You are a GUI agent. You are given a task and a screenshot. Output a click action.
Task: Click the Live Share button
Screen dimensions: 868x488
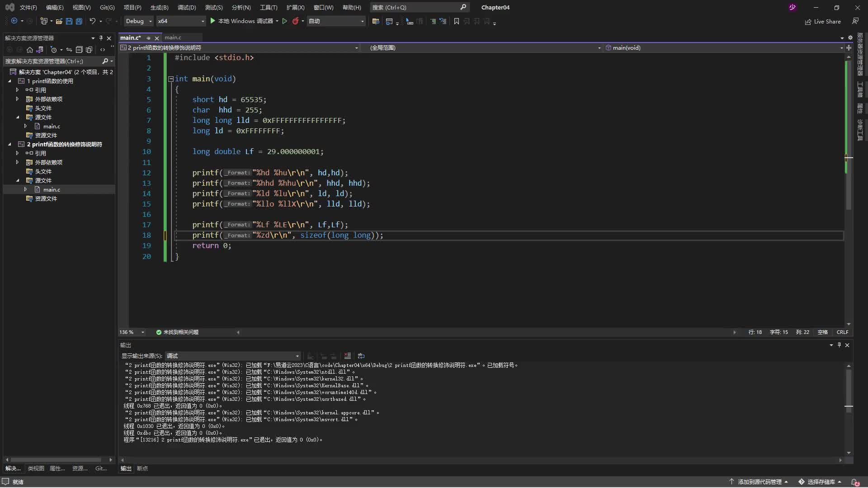[823, 21]
